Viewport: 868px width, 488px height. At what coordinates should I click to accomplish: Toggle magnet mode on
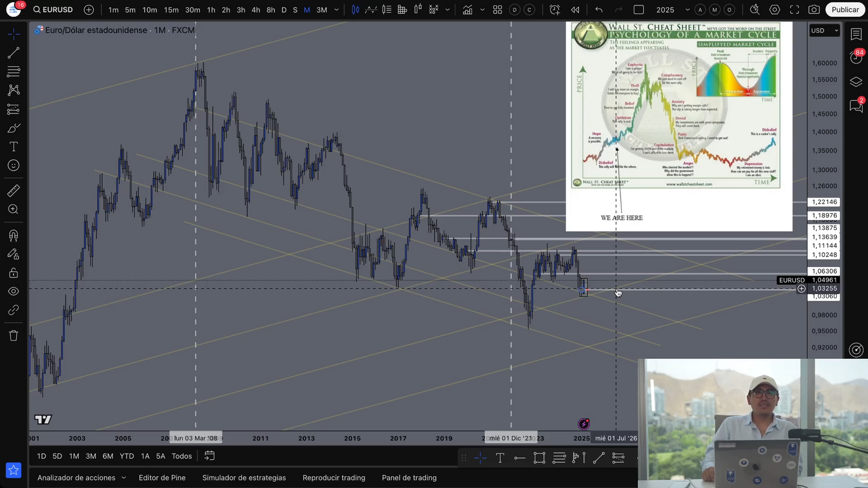coord(13,235)
